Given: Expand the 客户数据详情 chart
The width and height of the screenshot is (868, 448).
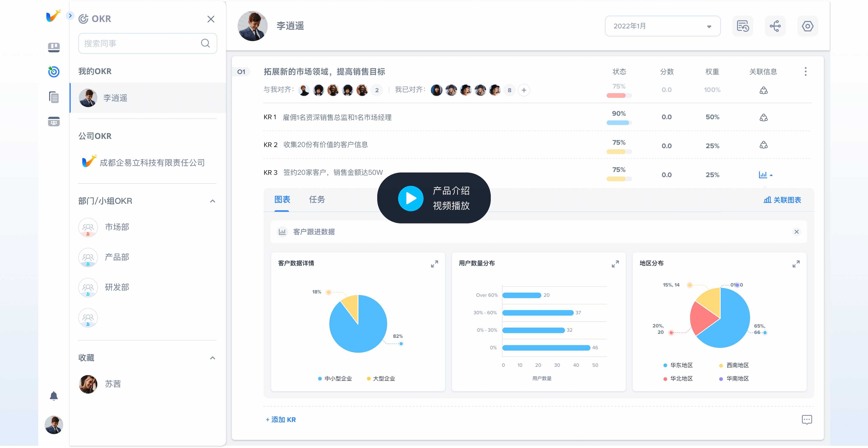Looking at the screenshot, I should (435, 264).
